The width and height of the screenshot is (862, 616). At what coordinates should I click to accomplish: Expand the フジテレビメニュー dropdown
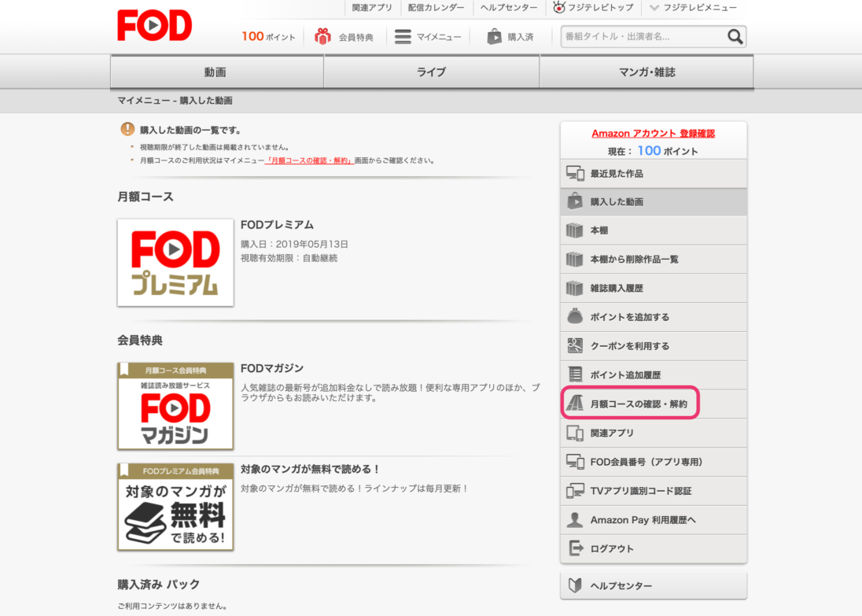coord(692,8)
